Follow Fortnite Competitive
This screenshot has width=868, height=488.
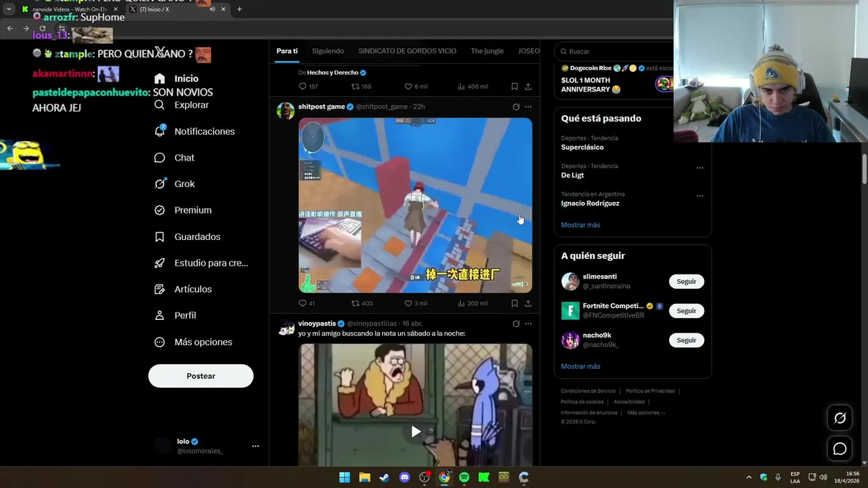686,310
